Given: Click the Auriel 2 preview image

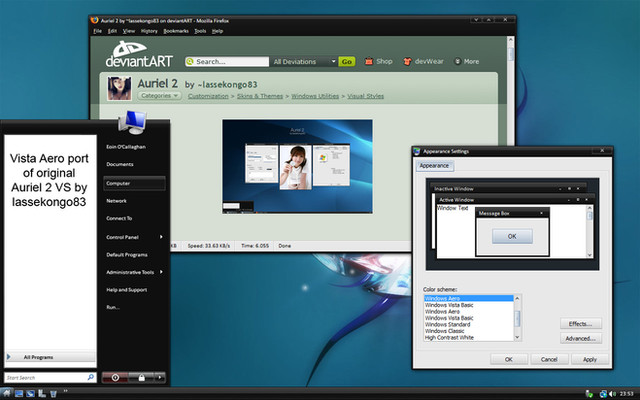Looking at the screenshot, I should (298, 167).
